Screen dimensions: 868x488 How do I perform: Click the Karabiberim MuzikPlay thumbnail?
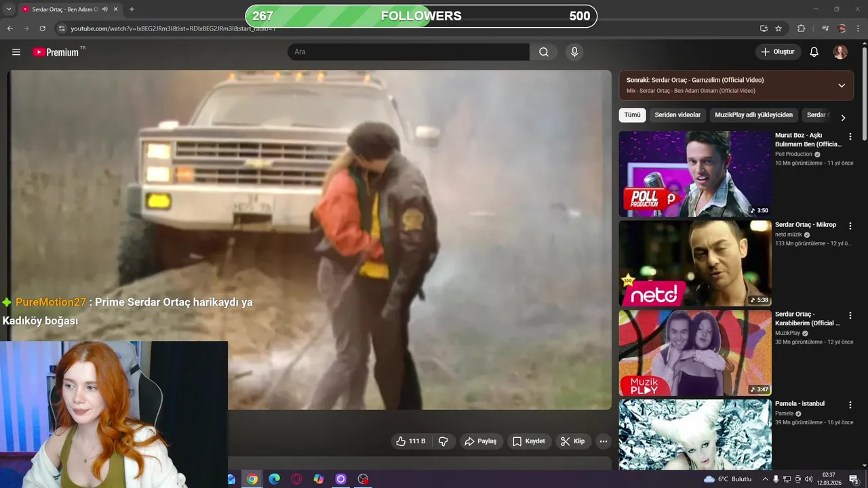pyautogui.click(x=695, y=353)
